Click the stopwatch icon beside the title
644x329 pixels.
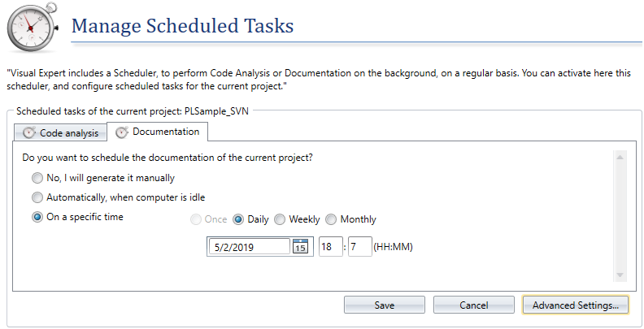pos(32,27)
